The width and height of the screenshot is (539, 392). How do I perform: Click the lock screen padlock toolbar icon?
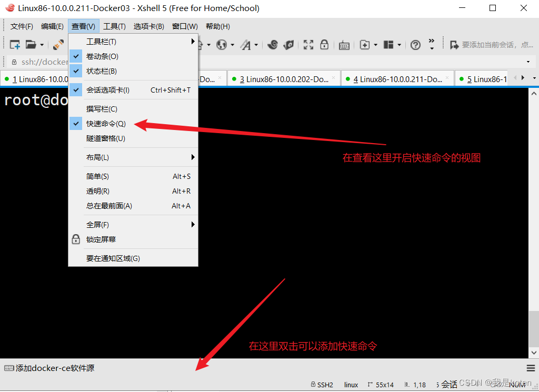pyautogui.click(x=324, y=45)
